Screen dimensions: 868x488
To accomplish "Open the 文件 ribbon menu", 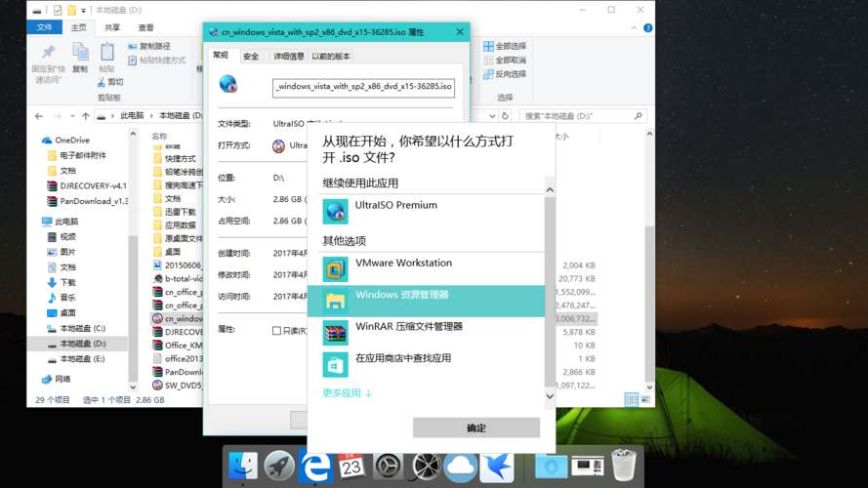I will click(x=44, y=27).
